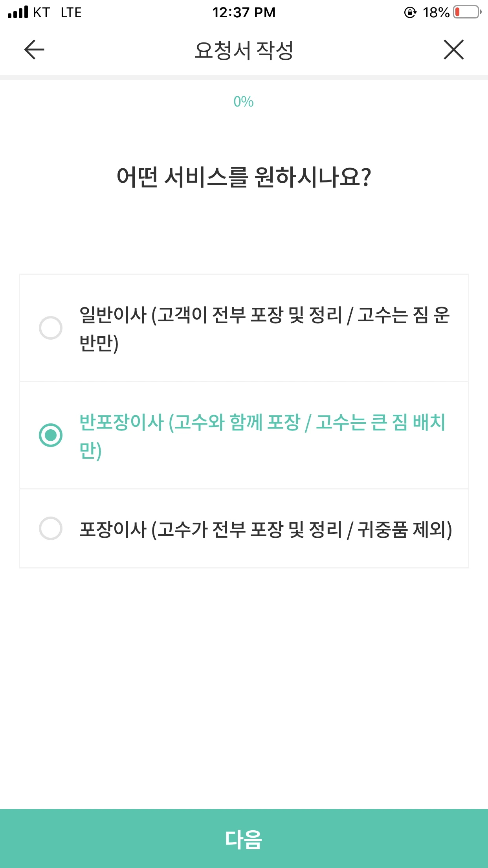Tap the 다음 button

click(x=244, y=839)
